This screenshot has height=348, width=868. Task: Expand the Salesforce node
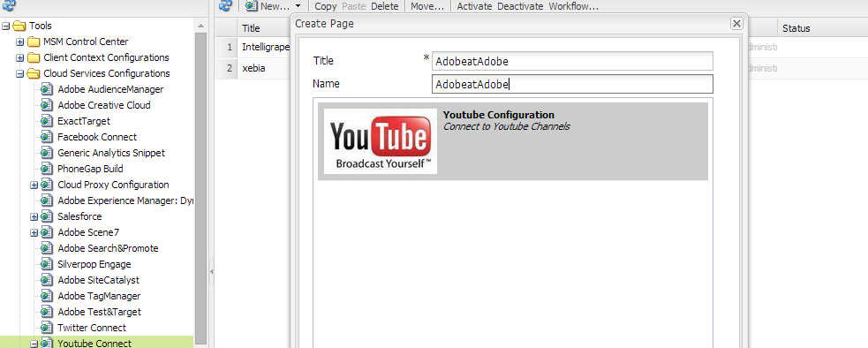click(x=34, y=216)
